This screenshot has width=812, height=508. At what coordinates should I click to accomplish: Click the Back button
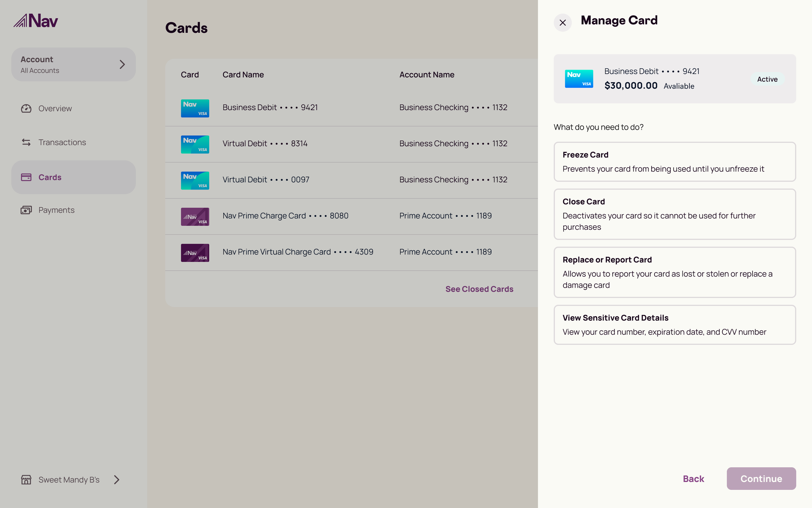[693, 478]
